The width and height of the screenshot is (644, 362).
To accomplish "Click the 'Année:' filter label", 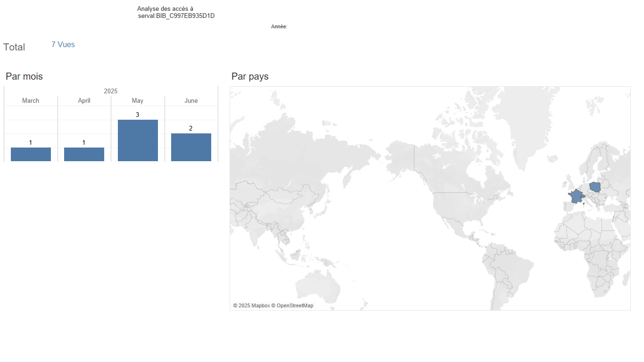I will click(x=279, y=27).
